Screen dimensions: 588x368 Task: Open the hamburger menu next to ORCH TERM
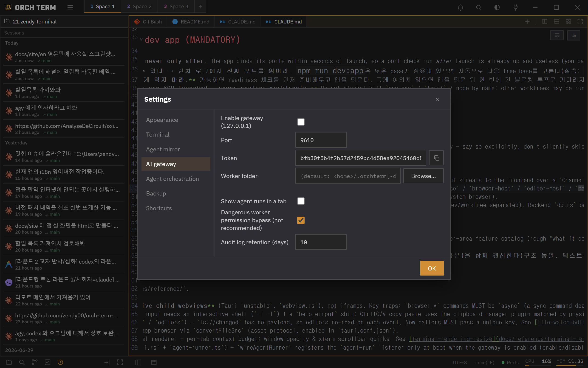click(70, 7)
